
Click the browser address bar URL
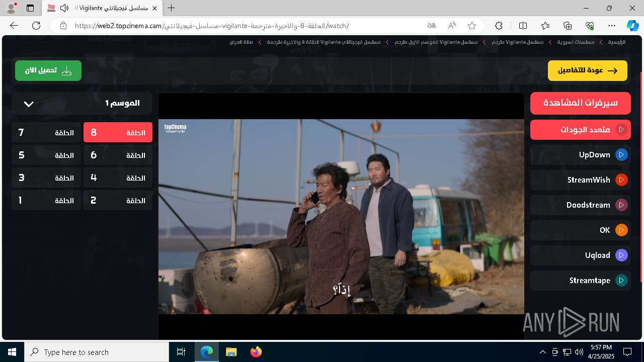pos(212,26)
